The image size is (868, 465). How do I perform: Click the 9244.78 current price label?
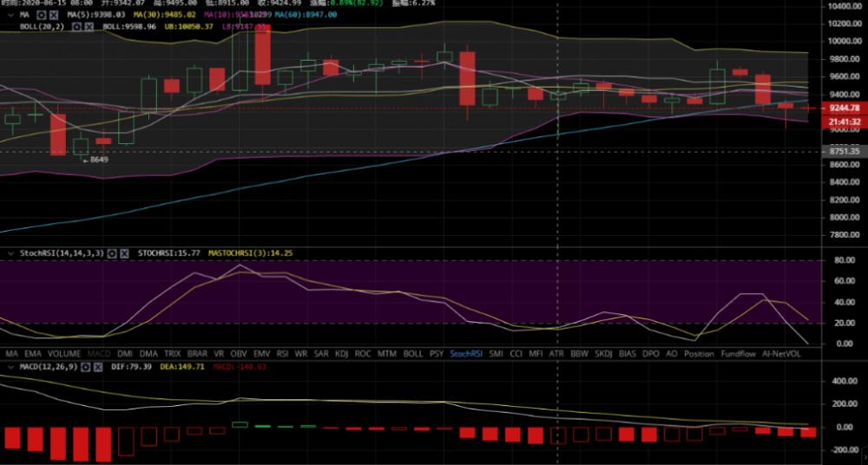(844, 108)
